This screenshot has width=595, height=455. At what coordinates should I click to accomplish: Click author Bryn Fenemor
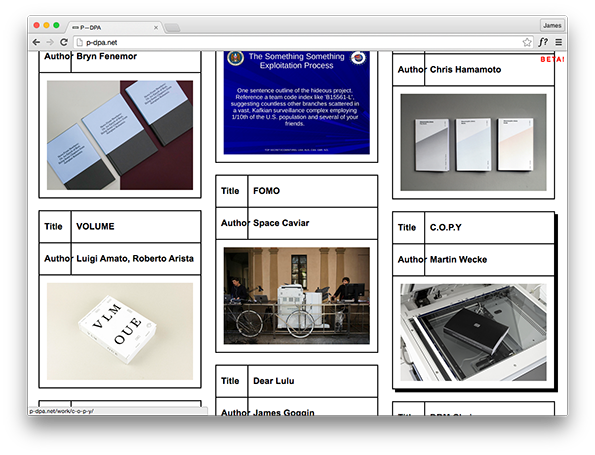(107, 56)
